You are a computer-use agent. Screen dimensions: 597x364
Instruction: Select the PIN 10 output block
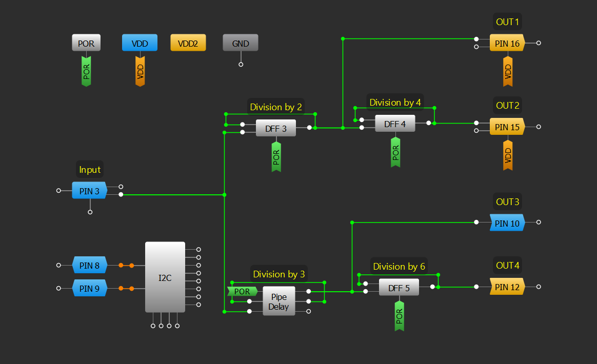[507, 223]
